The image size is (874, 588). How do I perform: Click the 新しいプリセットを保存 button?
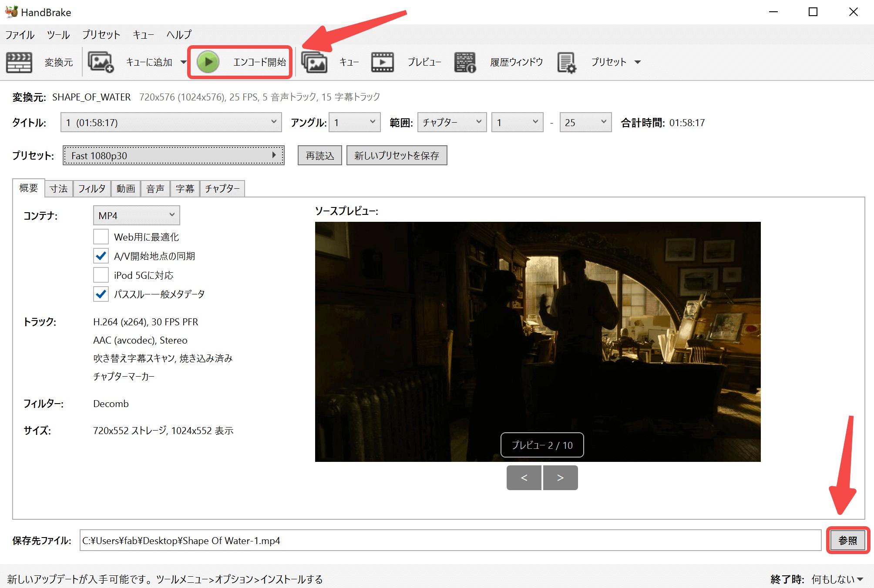click(397, 155)
